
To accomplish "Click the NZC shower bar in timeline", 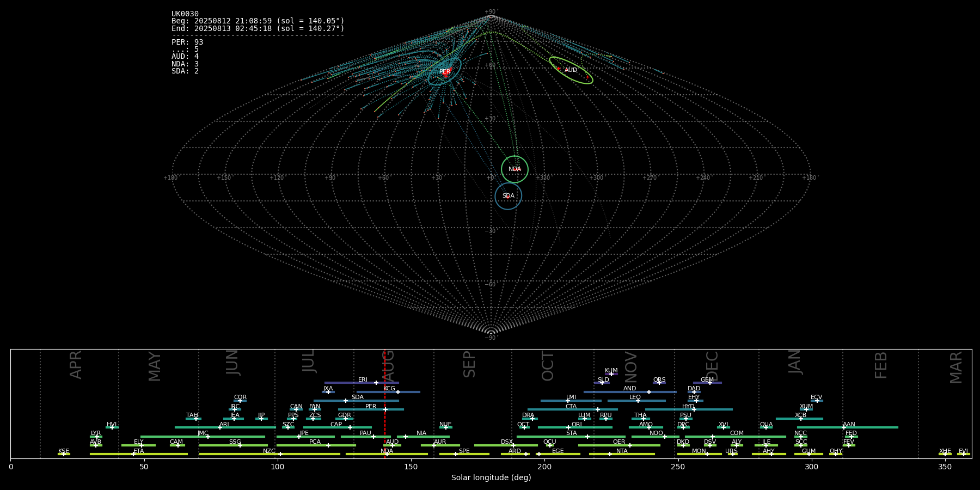I will (269, 454).
